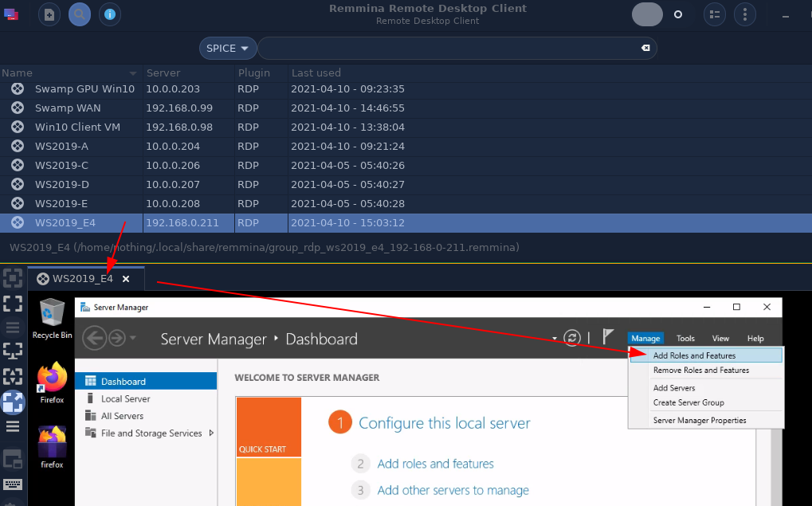Go forward in Server Manager navigation
812x506 pixels.
(x=117, y=339)
